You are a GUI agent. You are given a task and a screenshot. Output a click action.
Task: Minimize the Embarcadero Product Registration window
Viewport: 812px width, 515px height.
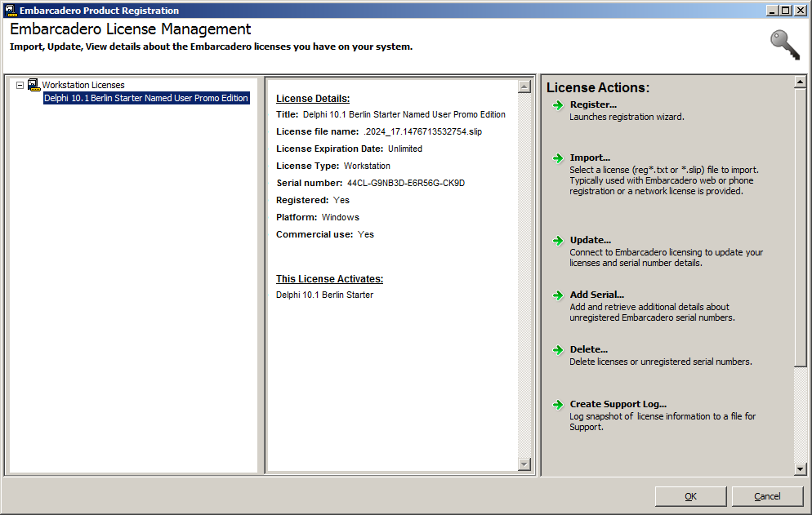point(772,11)
